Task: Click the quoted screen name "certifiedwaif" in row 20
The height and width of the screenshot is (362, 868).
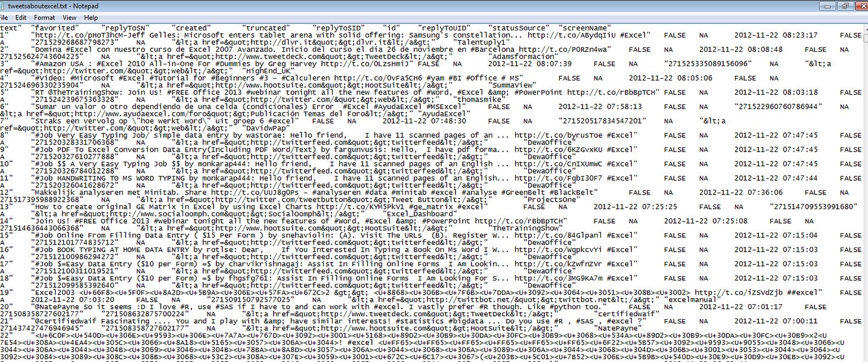Action: pos(627,315)
